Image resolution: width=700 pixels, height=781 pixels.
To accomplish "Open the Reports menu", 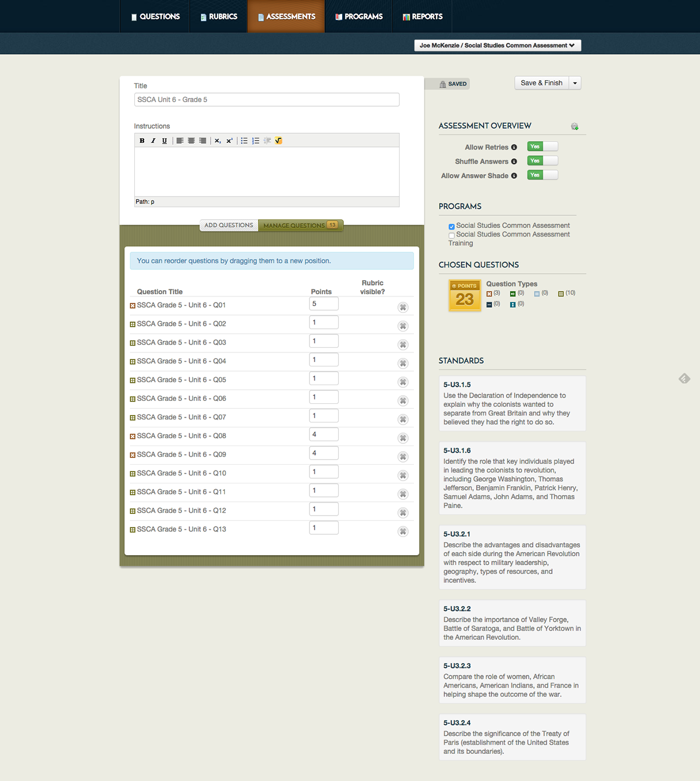I will (x=422, y=16).
